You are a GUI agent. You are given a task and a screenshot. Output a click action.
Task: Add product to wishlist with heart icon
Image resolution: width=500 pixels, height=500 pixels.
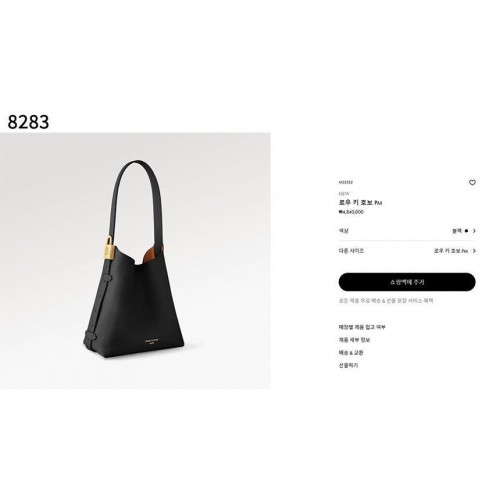[x=472, y=183]
